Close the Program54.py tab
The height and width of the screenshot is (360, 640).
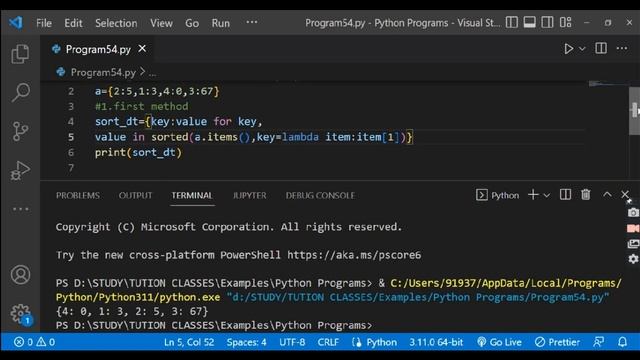pyautogui.click(x=142, y=49)
